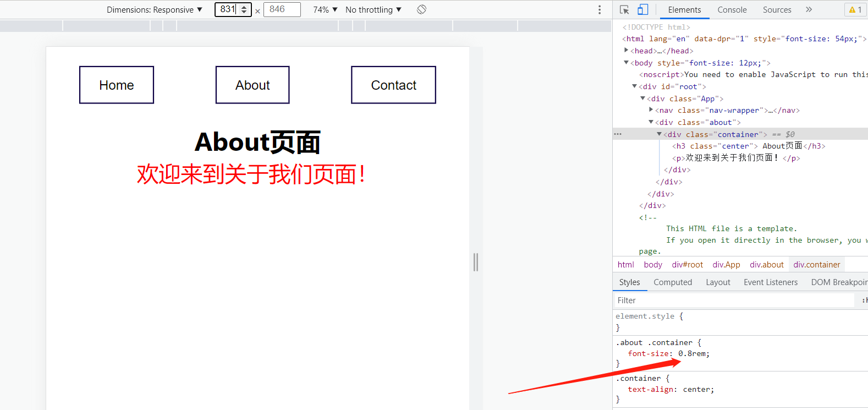Viewport: 868px width, 410px height.
Task: Expand the head element node
Action: [626, 51]
